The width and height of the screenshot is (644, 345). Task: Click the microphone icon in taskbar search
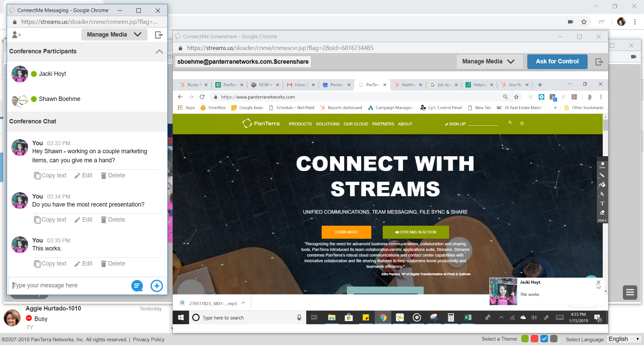pyautogui.click(x=299, y=318)
